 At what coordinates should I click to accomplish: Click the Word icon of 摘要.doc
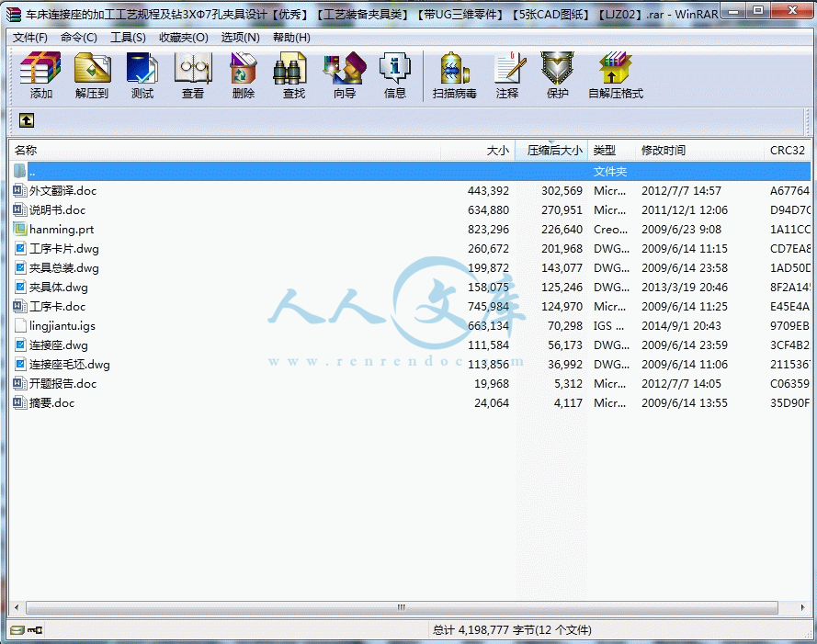(20, 402)
